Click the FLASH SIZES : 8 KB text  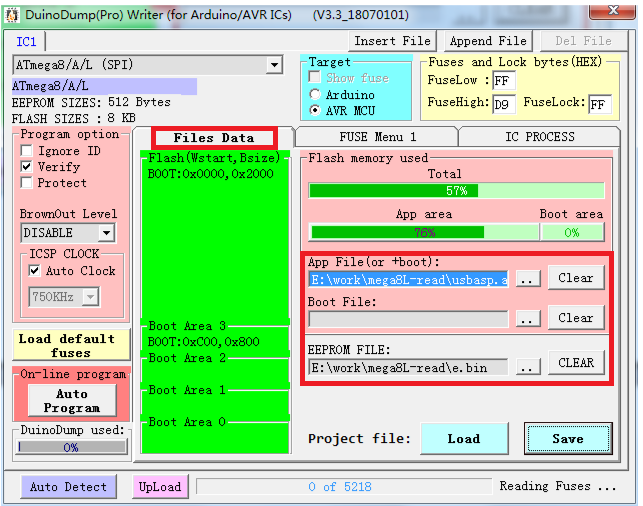[74, 119]
